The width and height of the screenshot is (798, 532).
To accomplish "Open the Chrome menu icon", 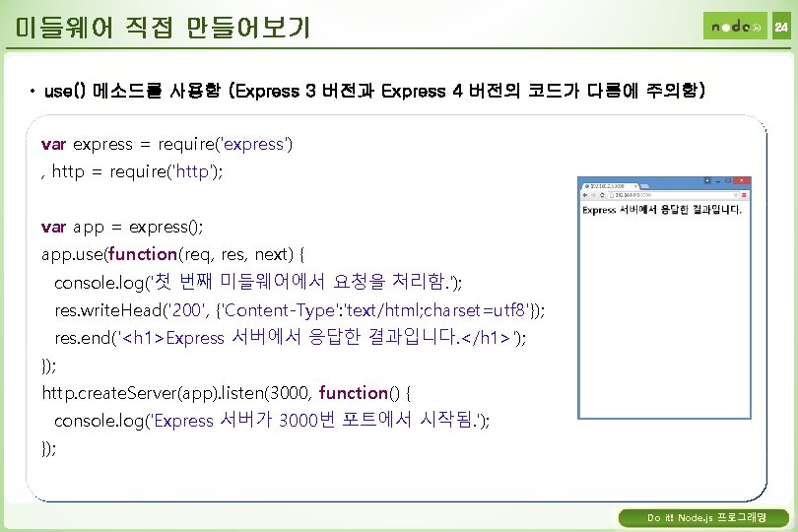I will [744, 195].
